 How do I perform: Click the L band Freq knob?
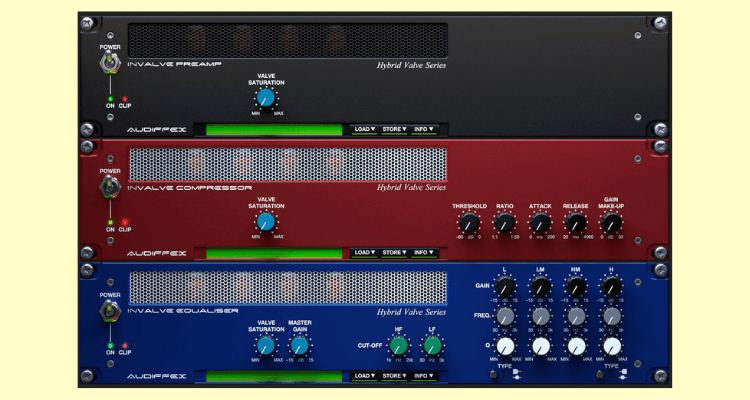505,316
